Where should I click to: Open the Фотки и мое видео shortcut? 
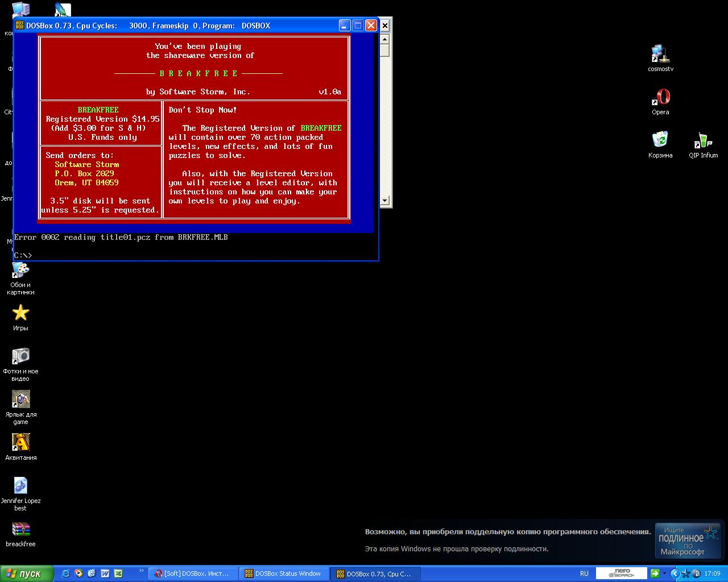pos(20,364)
